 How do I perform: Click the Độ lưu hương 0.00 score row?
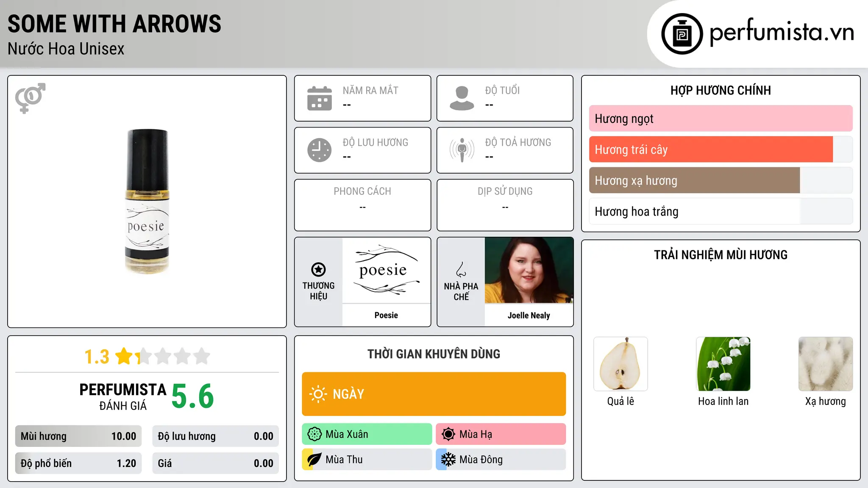coord(215,436)
